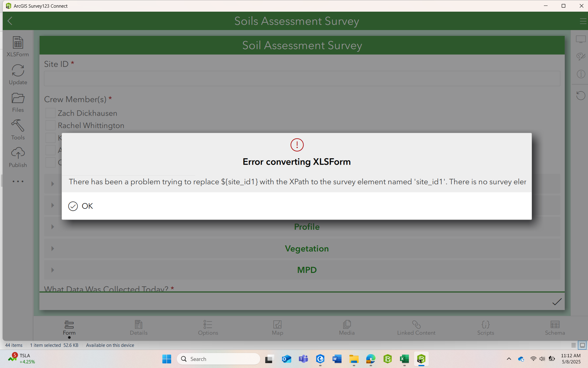Switch to the Schema tab
The width and height of the screenshot is (588, 368).
(555, 328)
